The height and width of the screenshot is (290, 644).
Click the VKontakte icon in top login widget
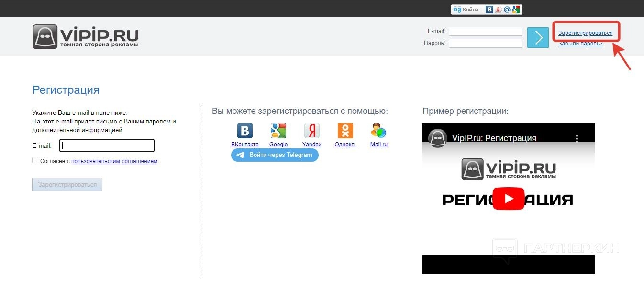489,10
